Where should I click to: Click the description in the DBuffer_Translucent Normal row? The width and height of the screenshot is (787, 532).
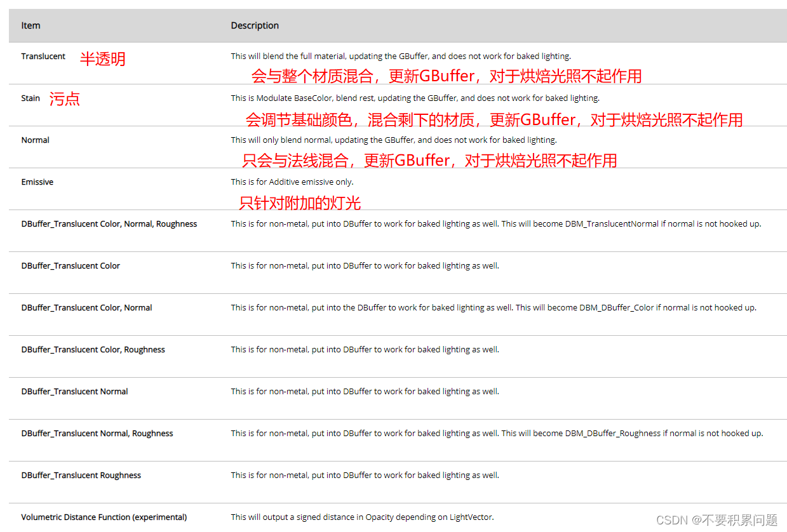tap(365, 392)
